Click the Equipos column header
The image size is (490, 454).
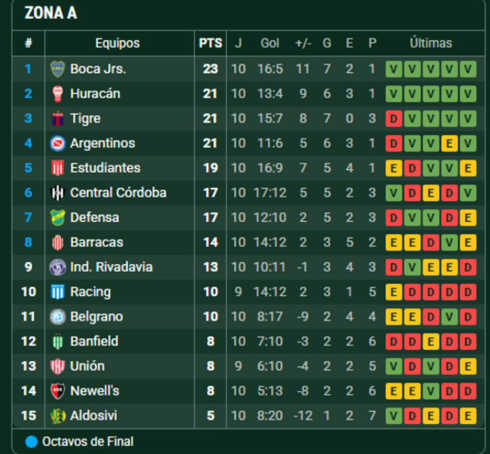117,43
